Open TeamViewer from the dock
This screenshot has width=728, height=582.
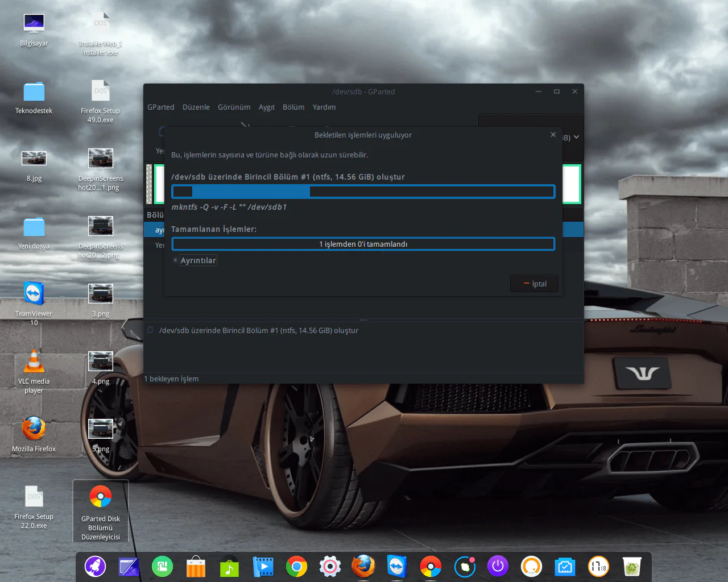396,567
